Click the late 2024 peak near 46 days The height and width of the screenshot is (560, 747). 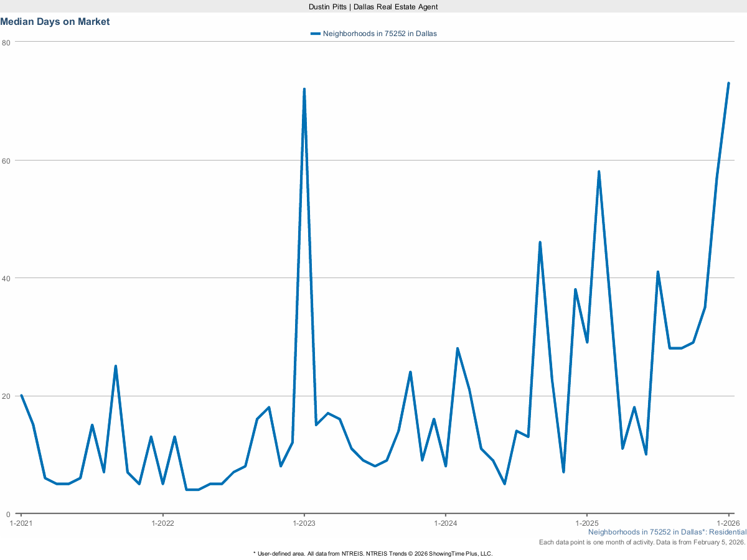click(x=540, y=242)
